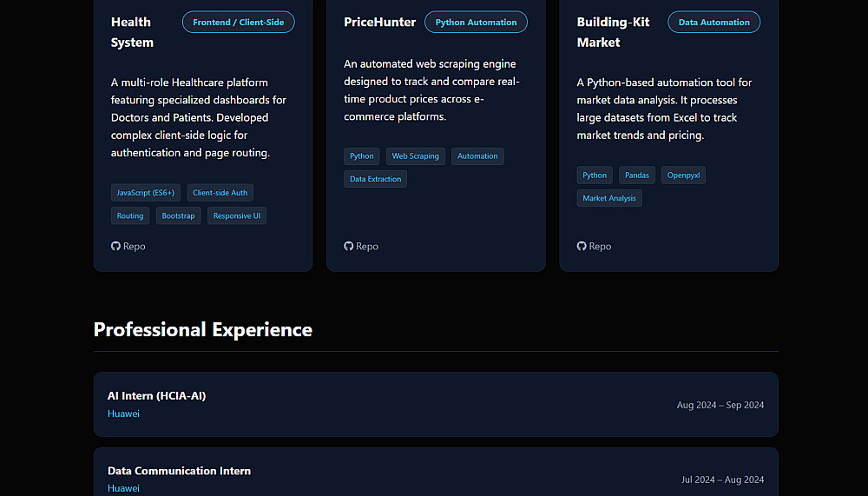868x496 pixels.
Task: Click the Python Automation category badge
Action: (x=476, y=23)
